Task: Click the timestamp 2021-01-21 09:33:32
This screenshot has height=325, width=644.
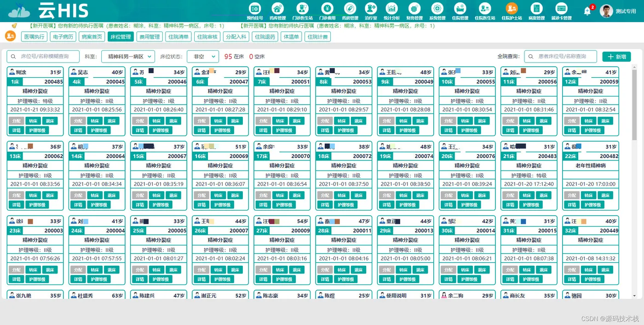Action: 35,110
